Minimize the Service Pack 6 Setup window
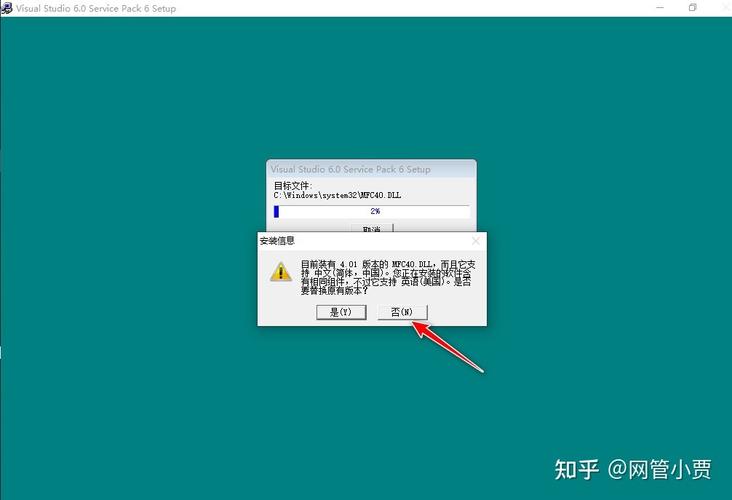This screenshot has width=732, height=500. point(660,8)
